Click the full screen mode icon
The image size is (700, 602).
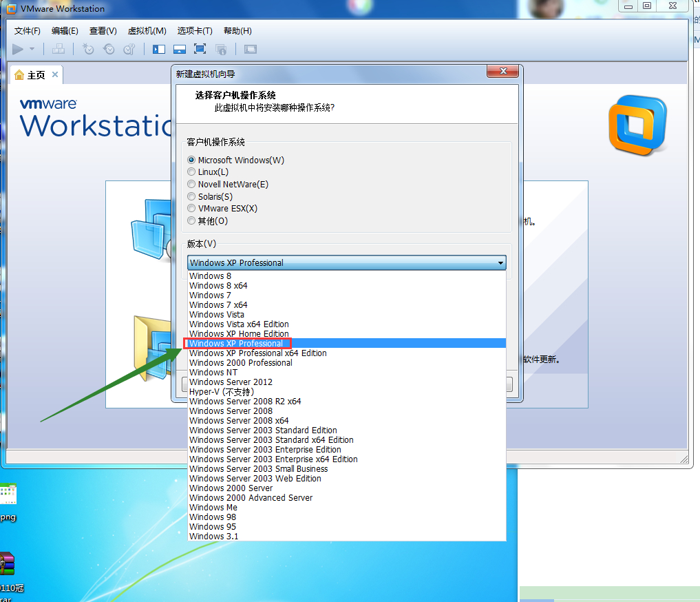coord(200,49)
